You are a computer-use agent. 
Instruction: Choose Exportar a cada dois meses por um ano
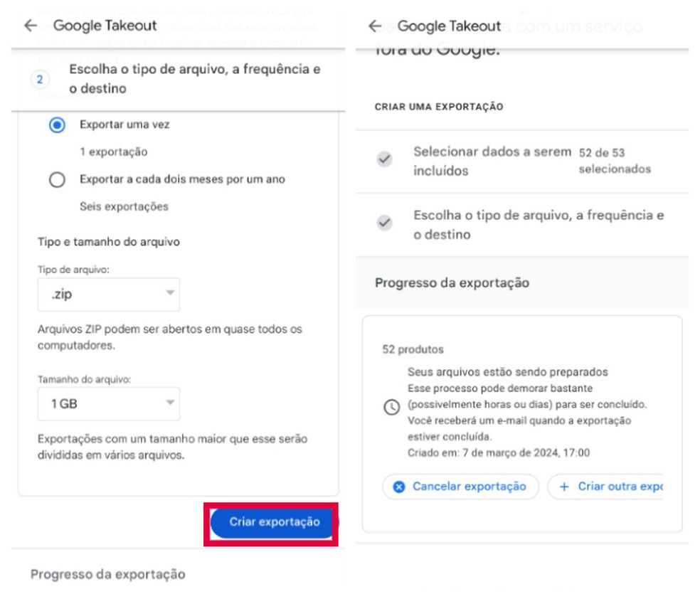point(58,180)
